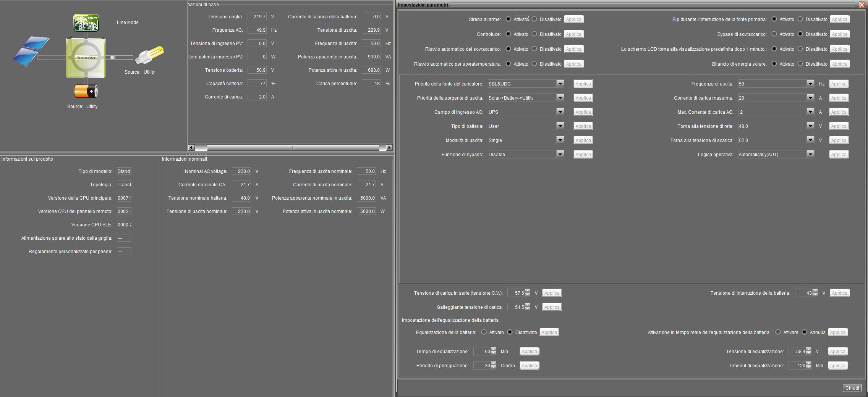Click the Nominal AC voltage field
This screenshot has height=397, width=868.
pyautogui.click(x=241, y=171)
